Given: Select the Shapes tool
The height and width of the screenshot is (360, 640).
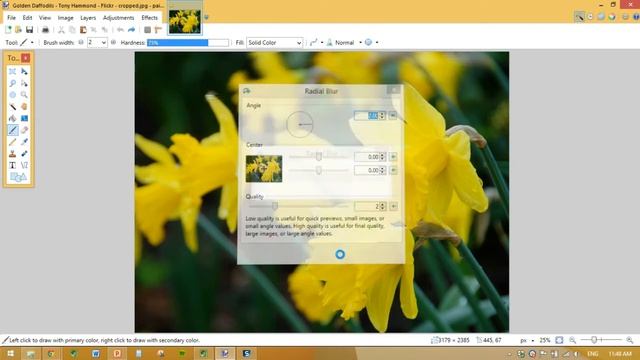Looking at the screenshot, I should click(x=18, y=177).
